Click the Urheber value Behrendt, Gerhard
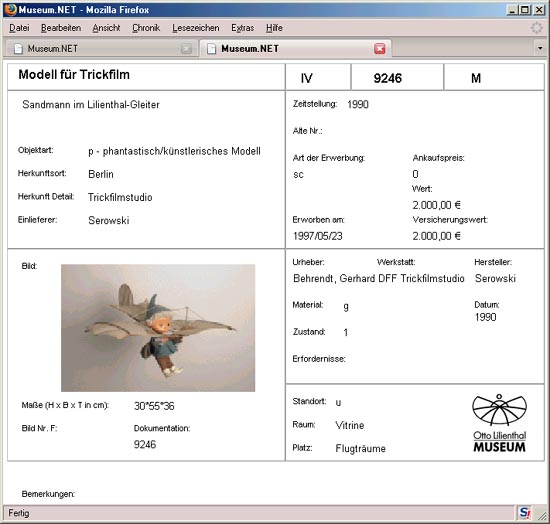 tap(335, 278)
